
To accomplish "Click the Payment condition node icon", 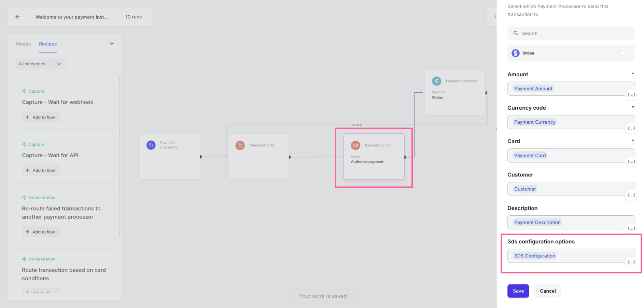I will point(436,81).
